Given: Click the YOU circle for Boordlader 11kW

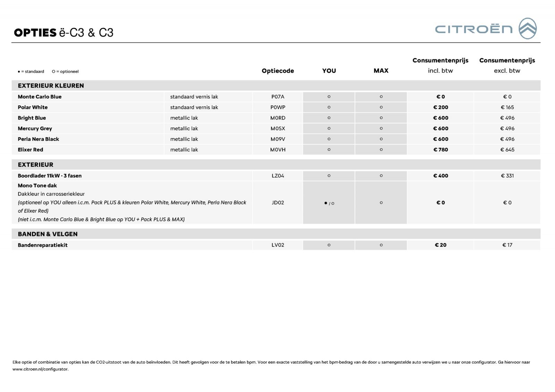Looking at the screenshot, I should coord(329,176).
